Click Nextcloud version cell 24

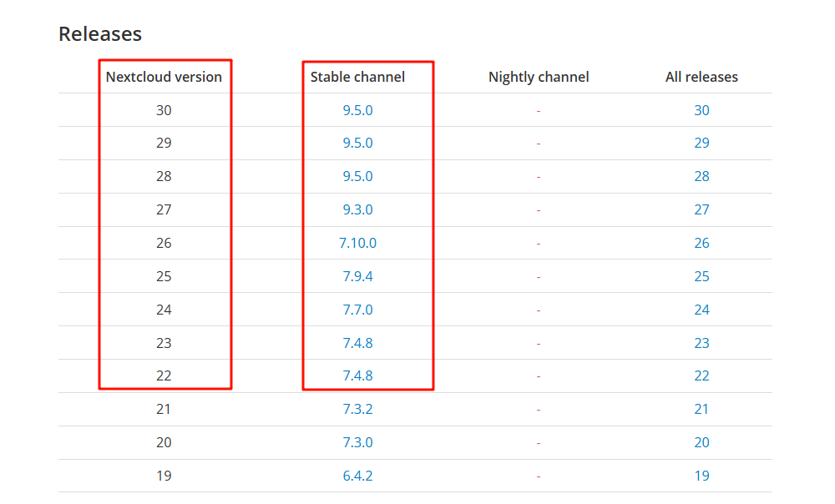164,310
